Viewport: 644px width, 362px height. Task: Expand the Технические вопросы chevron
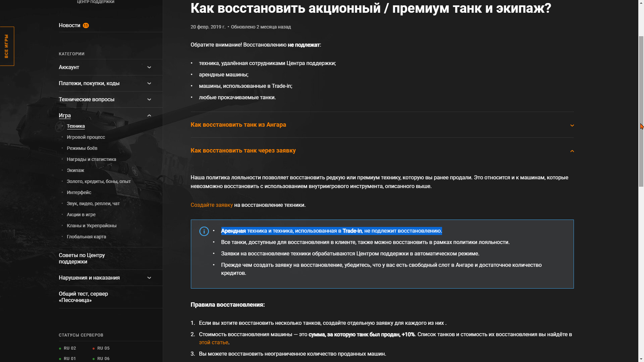click(x=149, y=100)
